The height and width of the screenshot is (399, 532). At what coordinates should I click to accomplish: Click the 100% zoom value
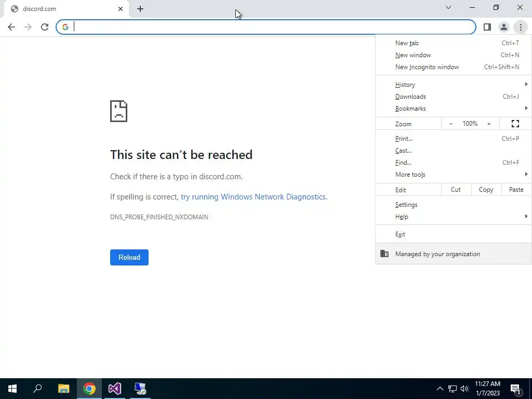(x=470, y=124)
